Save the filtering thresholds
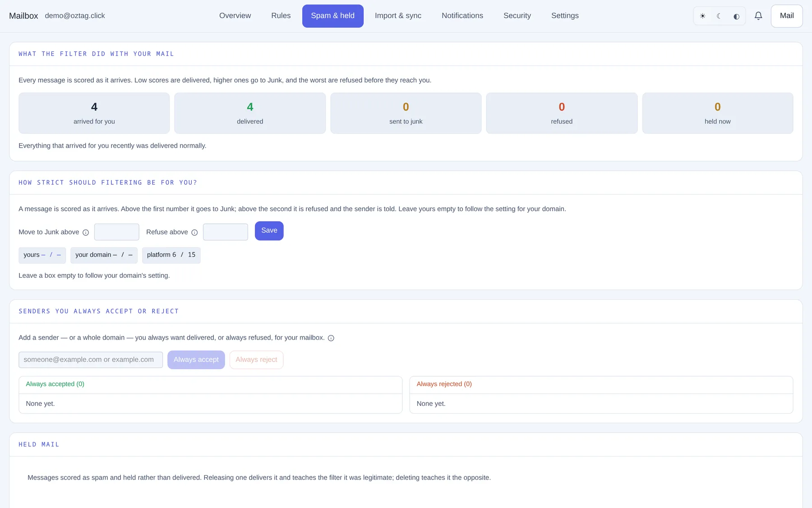 (x=269, y=231)
